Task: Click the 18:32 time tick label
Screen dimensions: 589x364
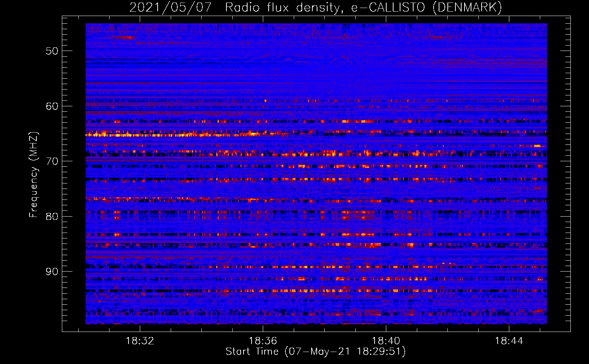Action: pyautogui.click(x=140, y=341)
